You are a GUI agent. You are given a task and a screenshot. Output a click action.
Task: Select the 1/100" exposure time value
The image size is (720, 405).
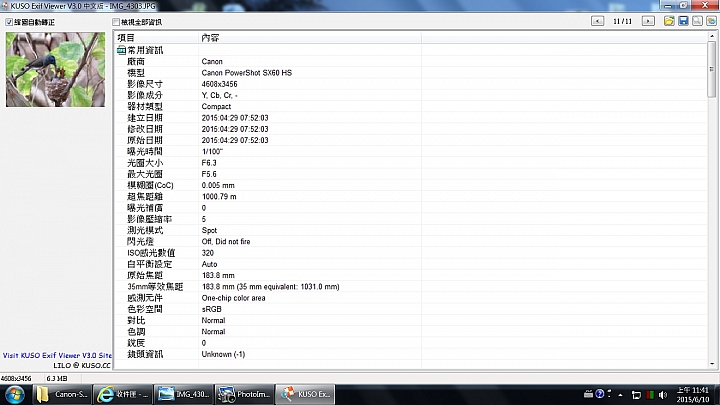212,152
